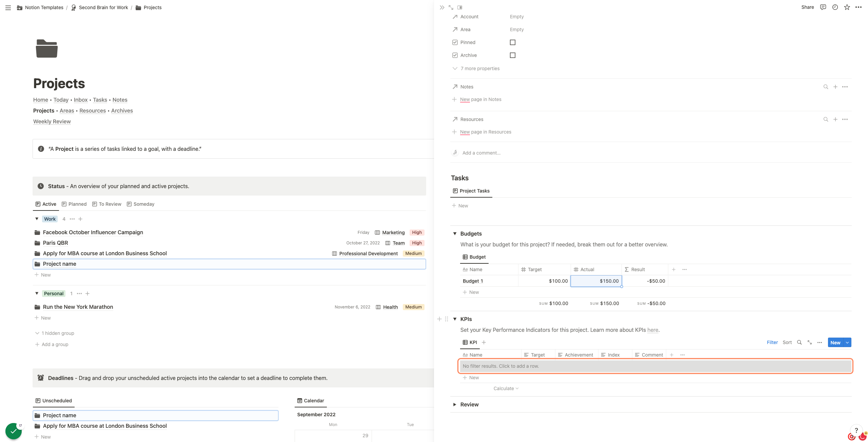Open the Weekly Review link
Screen dimensions: 868x442
pos(52,121)
